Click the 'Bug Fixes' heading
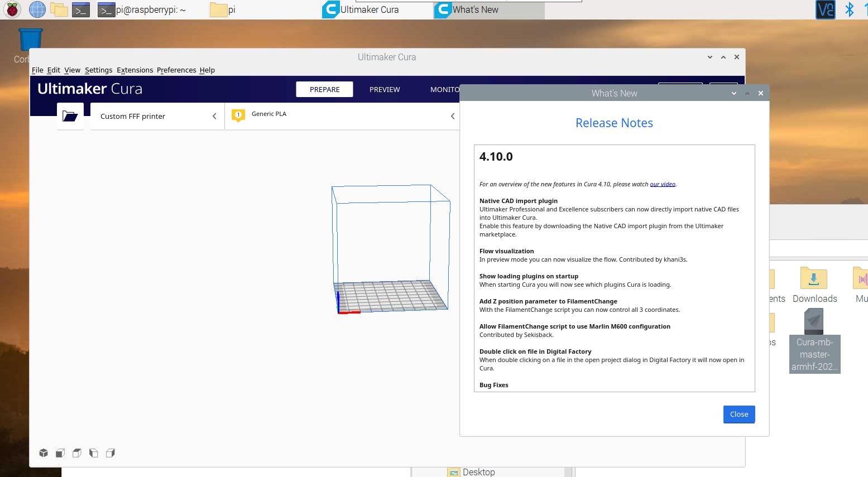The height and width of the screenshot is (477, 868). click(x=494, y=385)
